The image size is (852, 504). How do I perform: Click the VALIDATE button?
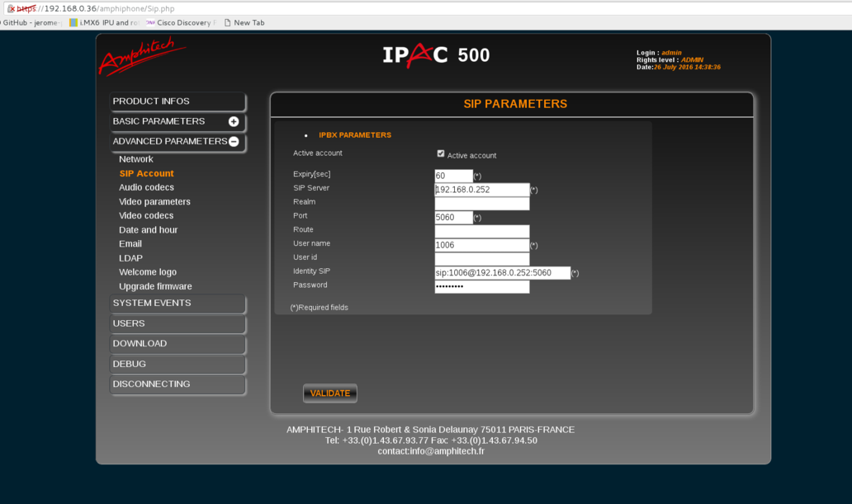[329, 393]
